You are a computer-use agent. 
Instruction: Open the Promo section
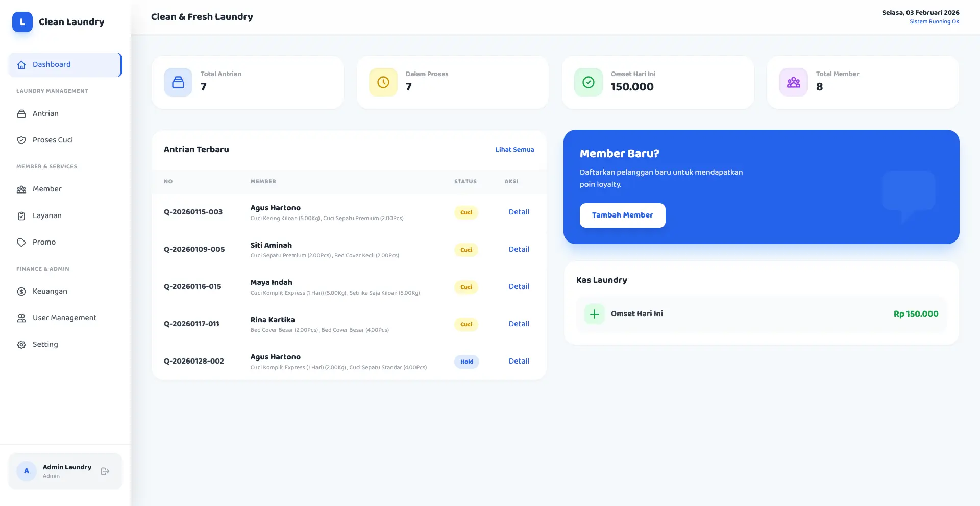pos(44,243)
